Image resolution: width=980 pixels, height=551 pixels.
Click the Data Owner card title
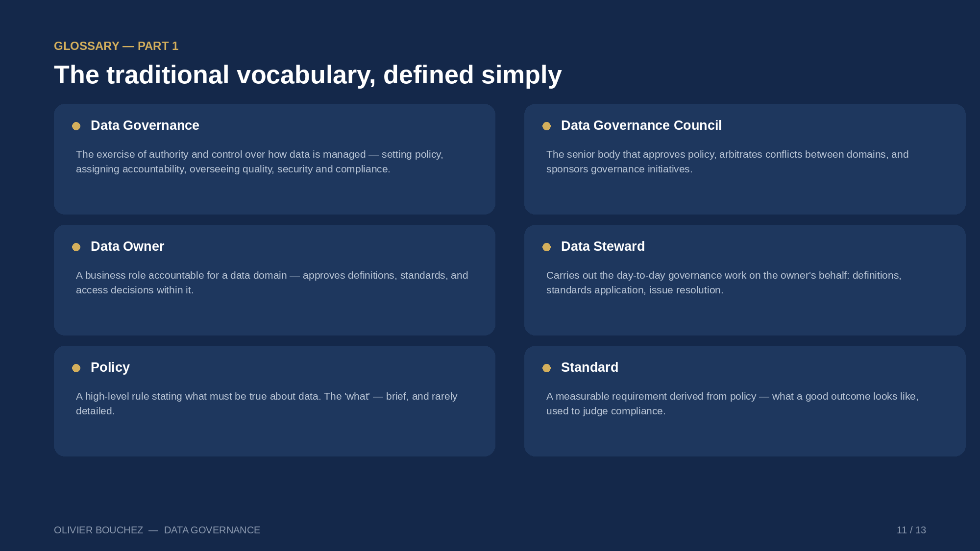pyautogui.click(x=127, y=246)
